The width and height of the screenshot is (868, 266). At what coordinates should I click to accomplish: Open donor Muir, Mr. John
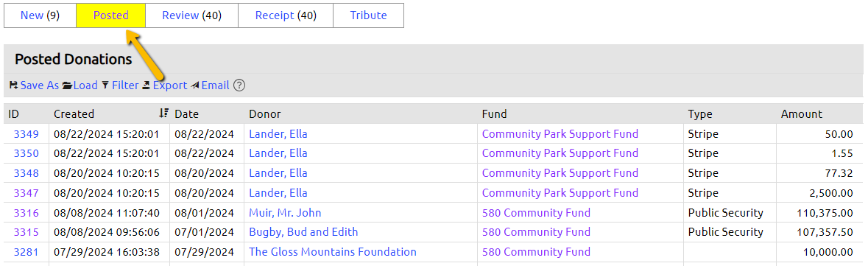pyautogui.click(x=285, y=213)
